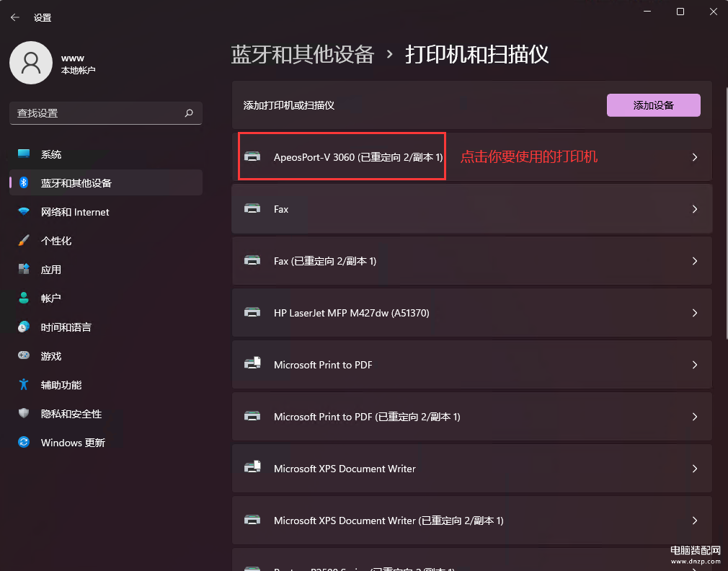Click the Apps icon in sidebar
Viewport: 728px width, 571px height.
24,269
